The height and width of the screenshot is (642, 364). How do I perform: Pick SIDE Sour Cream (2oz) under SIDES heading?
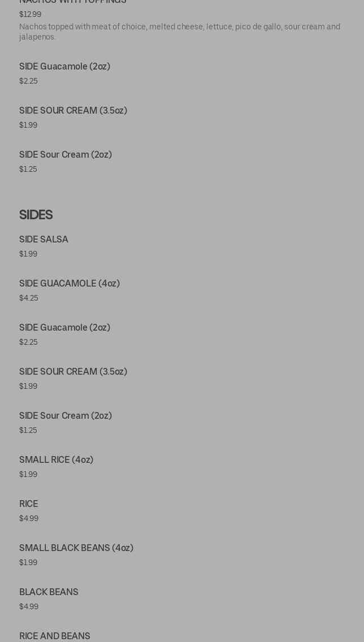pos(66,416)
